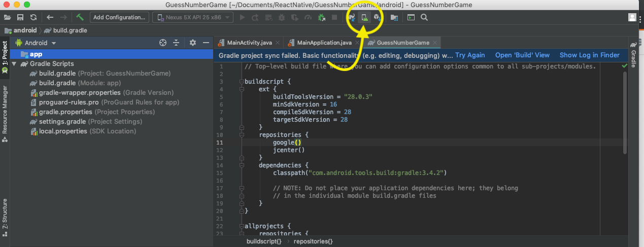Run the app with the play icon
Viewport: 644px width, 247px height.
242,17
